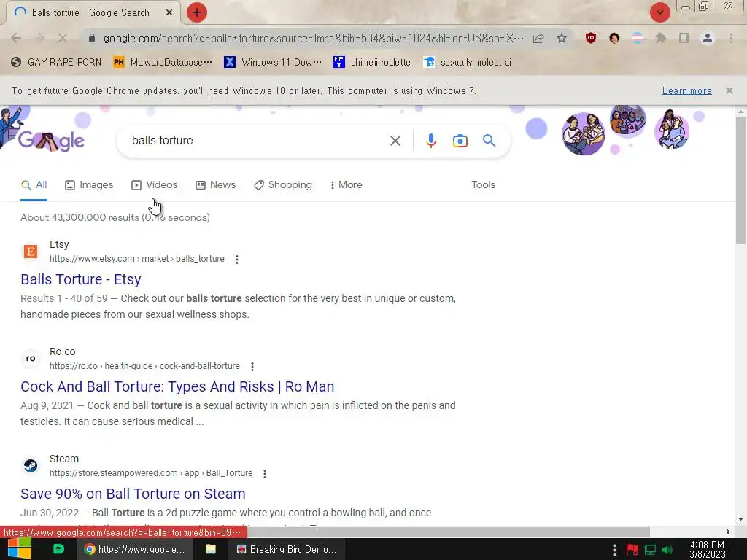This screenshot has height=560, width=747.
Task: Open the Chrome profile avatar icon
Action: 708,38
